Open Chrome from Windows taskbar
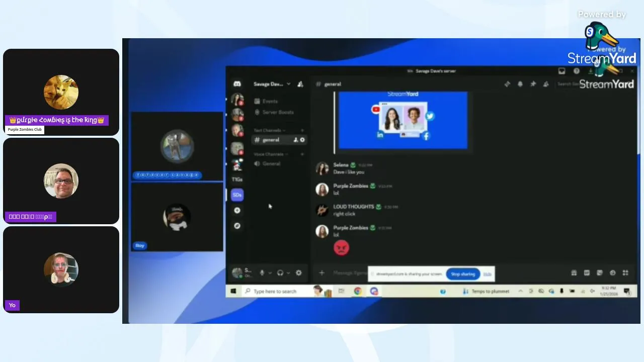This screenshot has width=644, height=362. [x=358, y=291]
